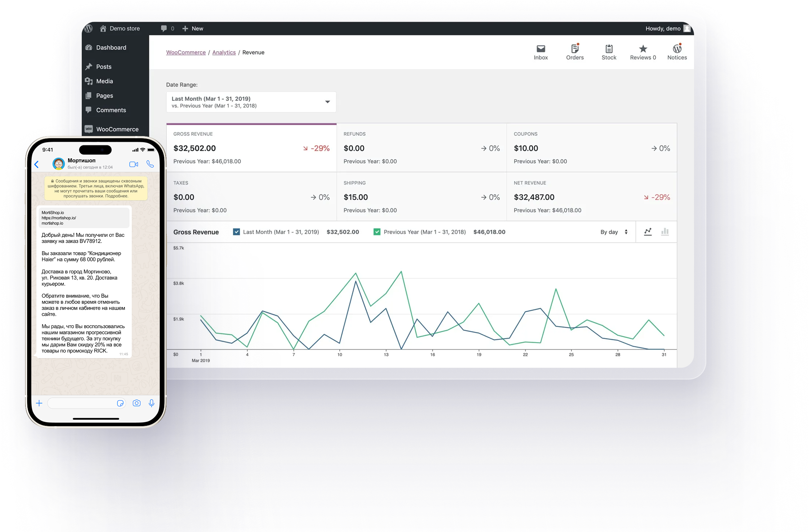The width and height of the screenshot is (810, 532).
Task: Click the Posts pin icon in sidebar
Action: (x=89, y=67)
